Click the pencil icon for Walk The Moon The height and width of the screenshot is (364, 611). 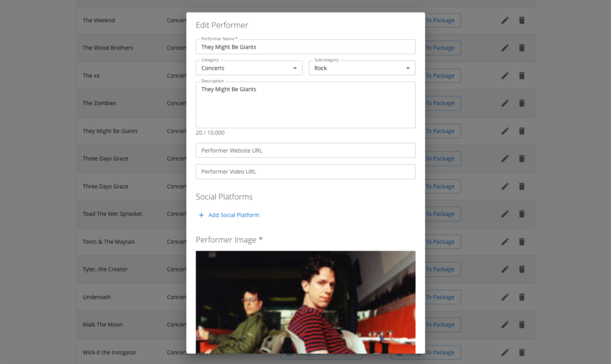505,325
